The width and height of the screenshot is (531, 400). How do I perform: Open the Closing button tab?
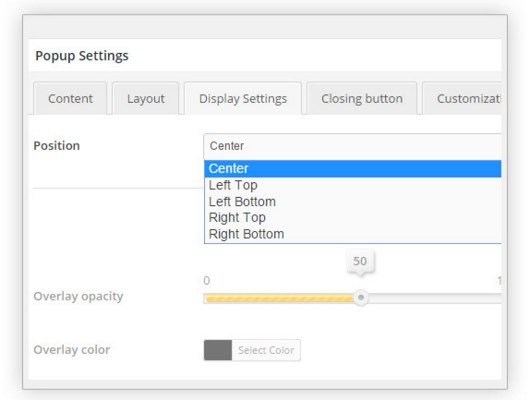coord(362,99)
